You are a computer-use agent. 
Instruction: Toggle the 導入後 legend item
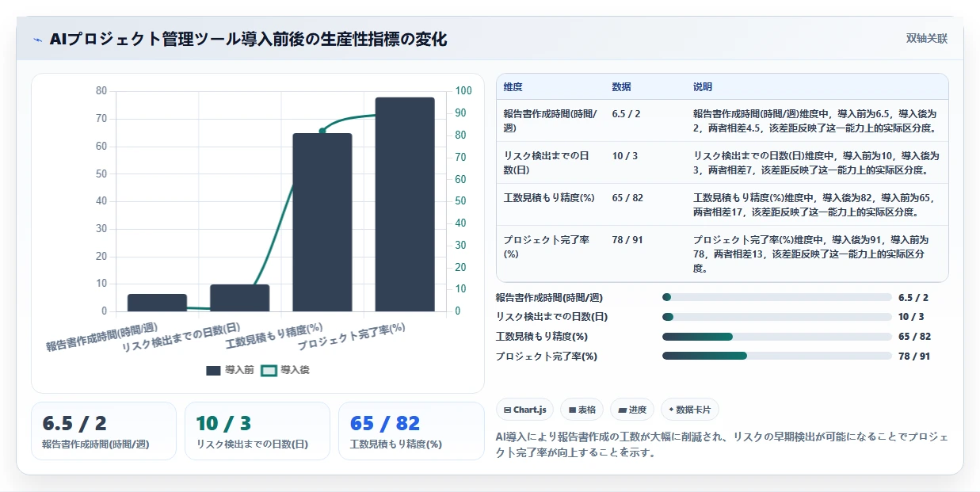pos(285,370)
